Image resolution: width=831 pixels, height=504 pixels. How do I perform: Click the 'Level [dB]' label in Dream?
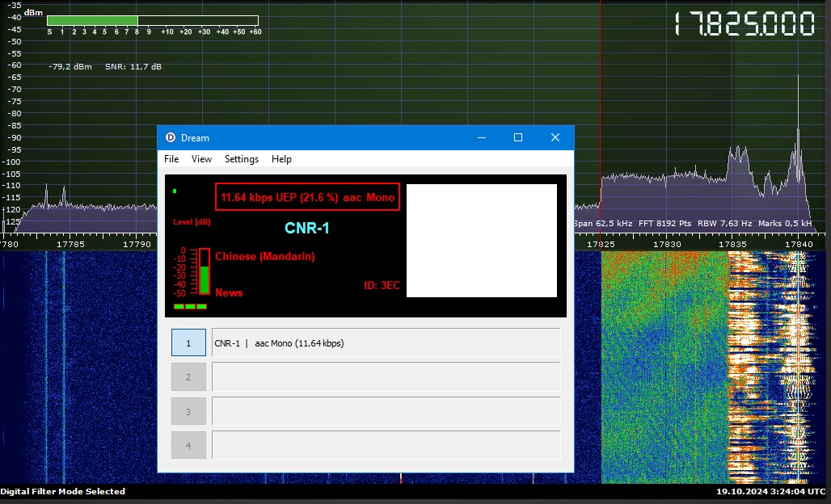pos(192,222)
